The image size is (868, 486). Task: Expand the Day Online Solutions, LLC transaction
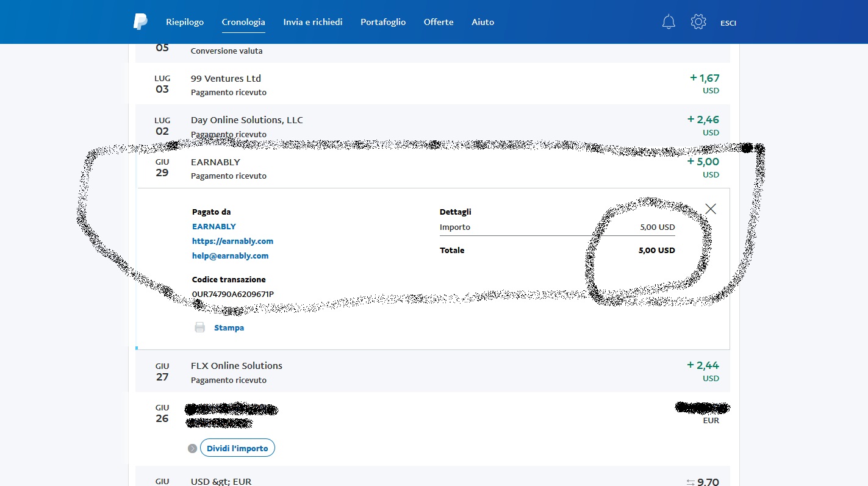coord(432,125)
